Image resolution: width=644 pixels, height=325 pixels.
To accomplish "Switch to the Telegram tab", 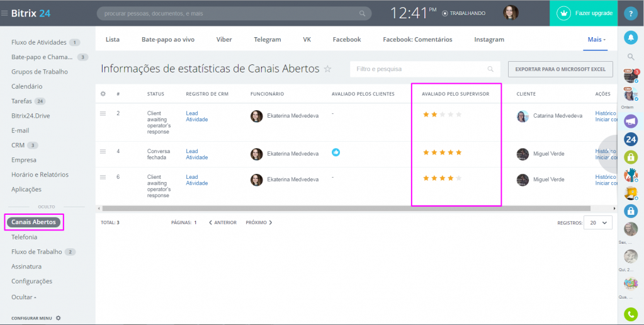I will [268, 40].
